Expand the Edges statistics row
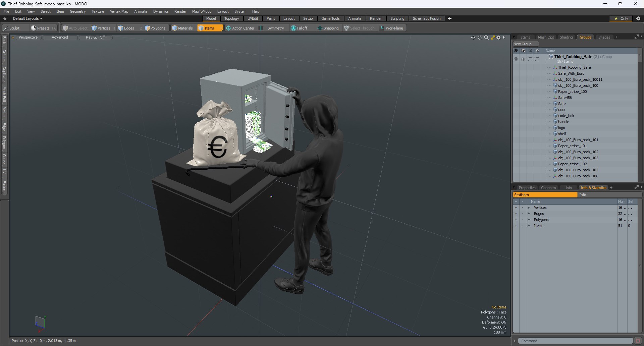The width and height of the screenshot is (644, 346). [x=529, y=214]
